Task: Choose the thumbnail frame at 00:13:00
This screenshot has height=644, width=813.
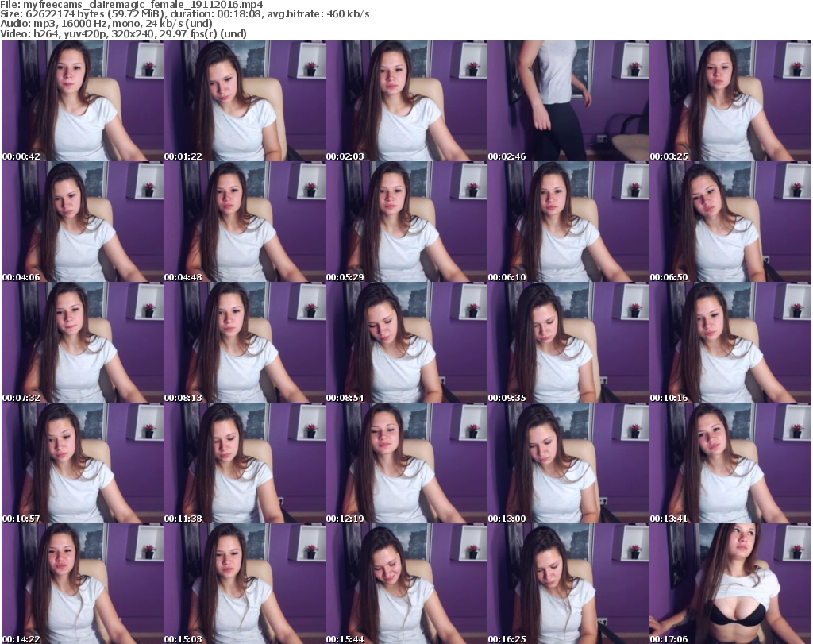Action: coord(568,464)
